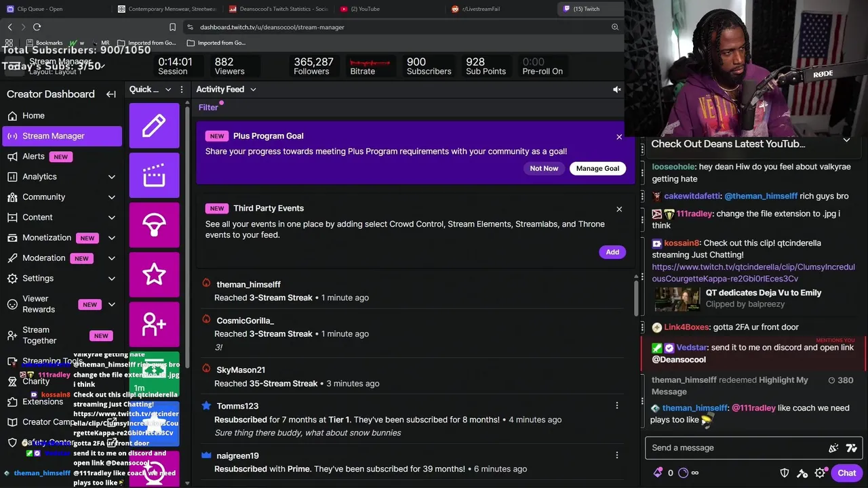Click the Not Now button
This screenshot has height=488, width=868.
point(544,169)
